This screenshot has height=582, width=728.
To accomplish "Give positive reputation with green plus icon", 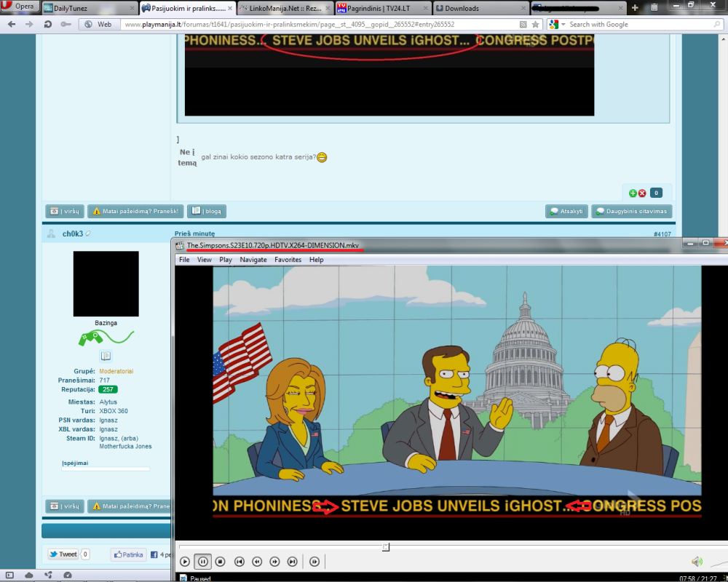I will click(x=633, y=193).
